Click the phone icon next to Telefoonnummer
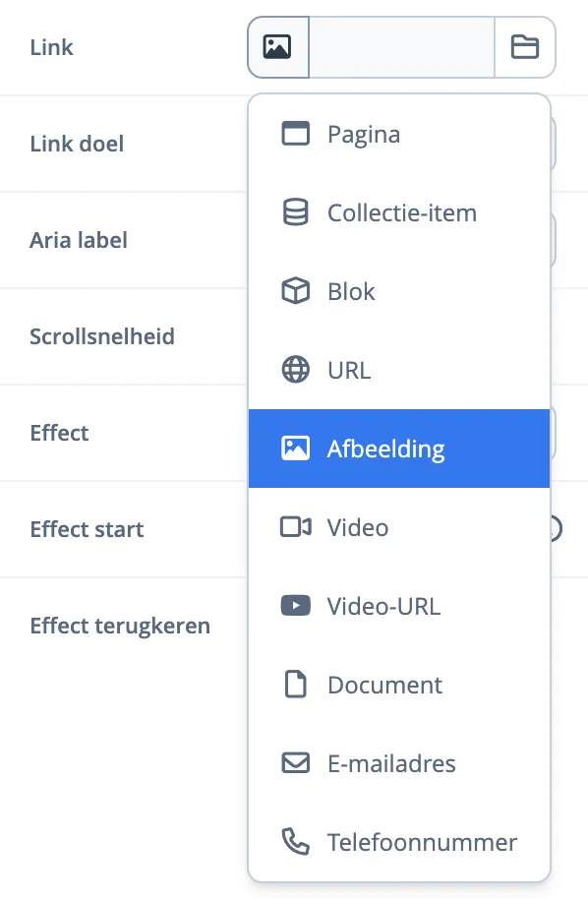 point(295,842)
